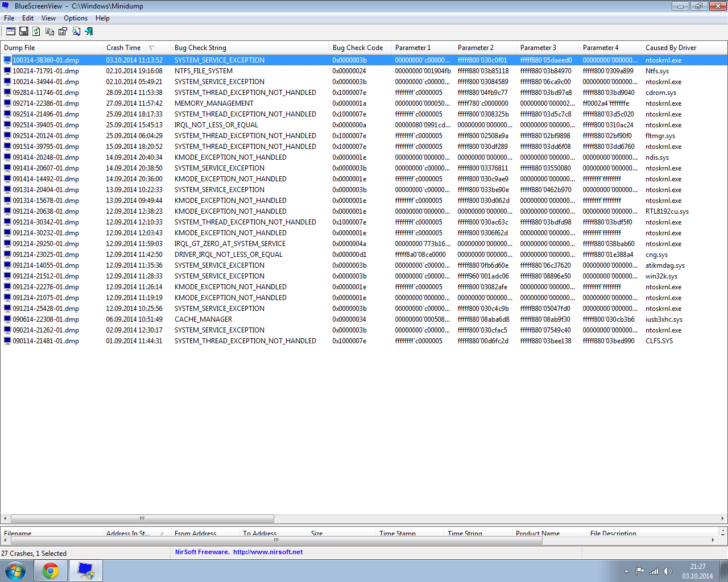Select DRIVER_IRQL_NOT_LESS_OR_EQUAL crash row
This screenshot has width=728, height=582.
pos(364,255)
